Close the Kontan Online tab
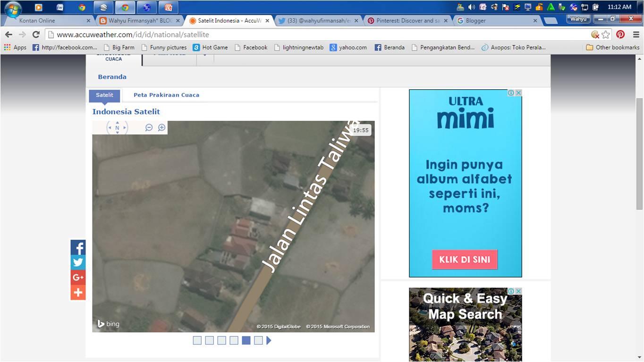This screenshot has height=362, width=644. pyautogui.click(x=88, y=21)
